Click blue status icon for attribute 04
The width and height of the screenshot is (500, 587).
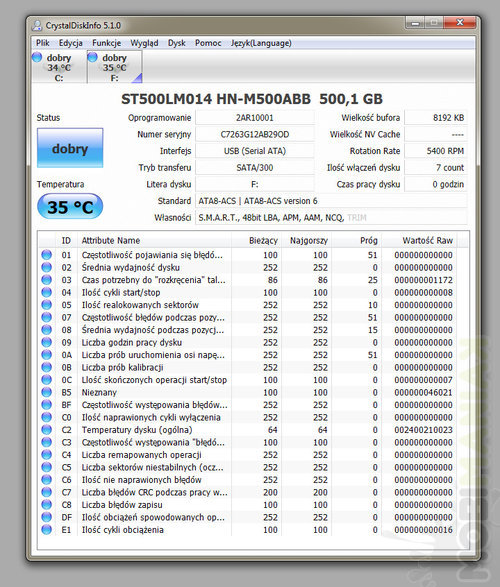point(47,292)
